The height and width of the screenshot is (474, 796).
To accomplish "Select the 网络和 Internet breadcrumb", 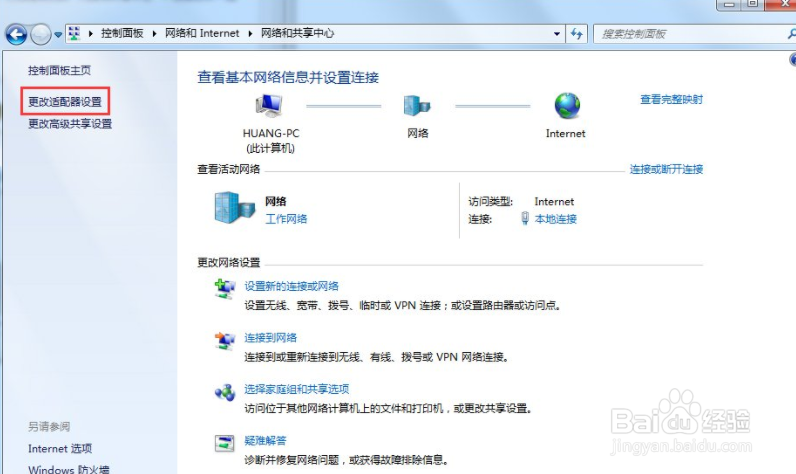I will click(x=202, y=33).
